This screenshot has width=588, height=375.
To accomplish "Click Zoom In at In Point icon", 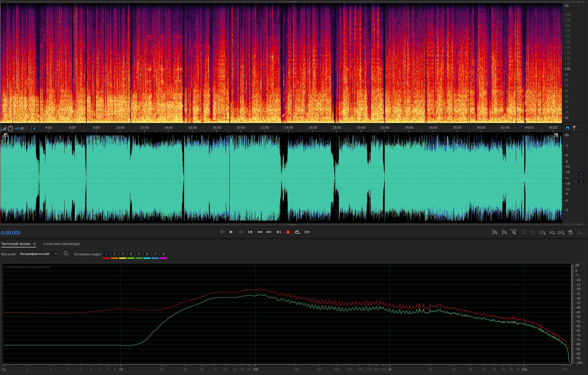I will 542,232.
